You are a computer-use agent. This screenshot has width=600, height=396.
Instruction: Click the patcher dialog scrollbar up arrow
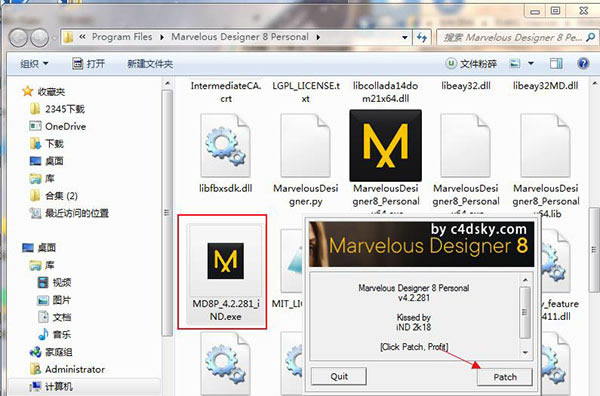(525, 280)
